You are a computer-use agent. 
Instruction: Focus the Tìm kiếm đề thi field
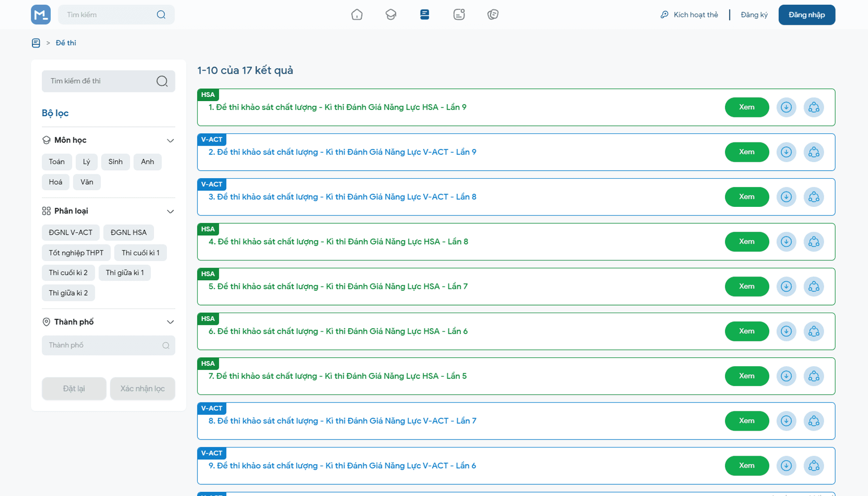(109, 81)
